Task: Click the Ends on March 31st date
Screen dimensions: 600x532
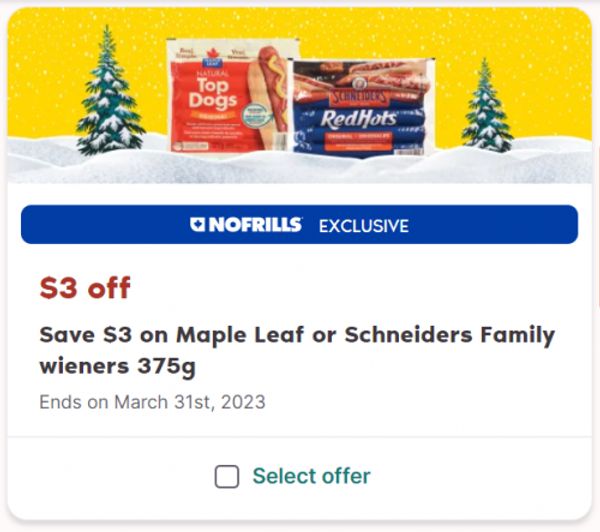Action: click(152, 402)
